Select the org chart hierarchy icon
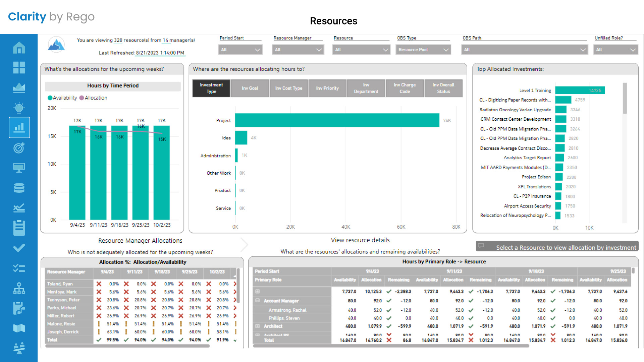The image size is (644, 362). [19, 288]
